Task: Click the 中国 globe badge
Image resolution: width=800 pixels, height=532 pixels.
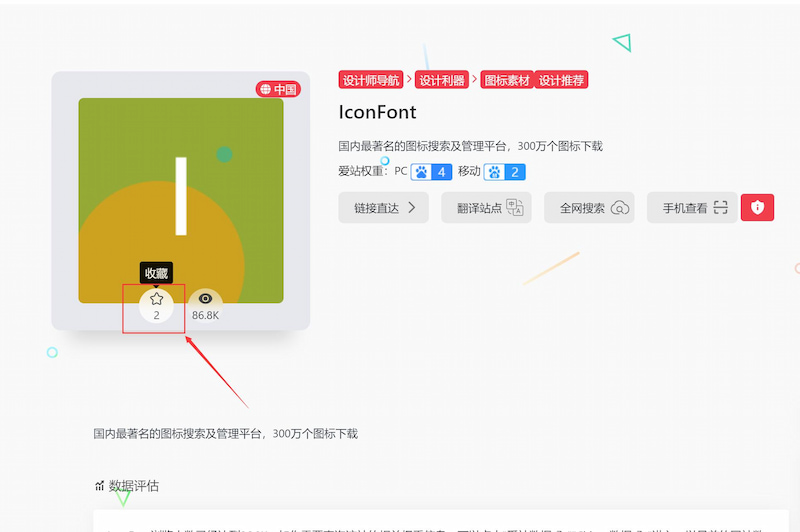Action: (x=278, y=89)
